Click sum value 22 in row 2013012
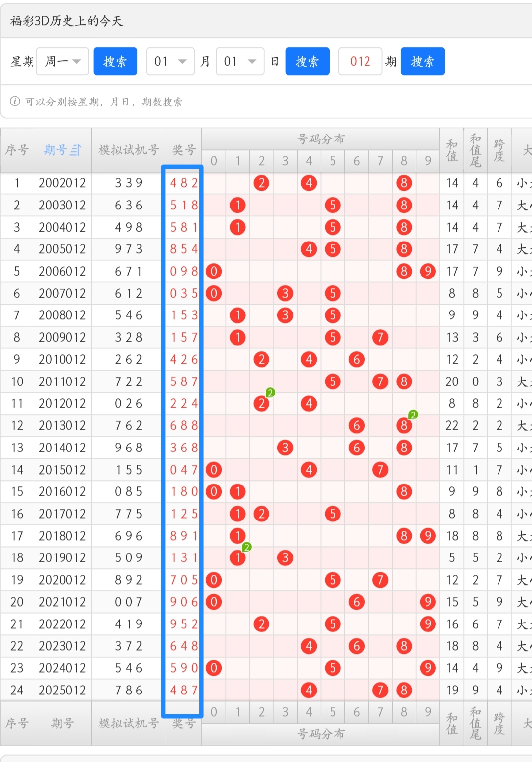The width and height of the screenshot is (532, 762). (452, 425)
